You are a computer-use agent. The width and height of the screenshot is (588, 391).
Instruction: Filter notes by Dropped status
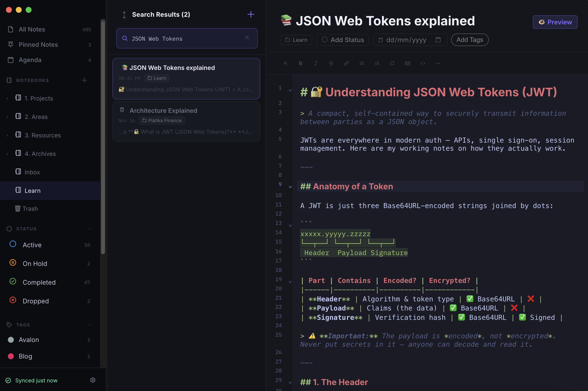[50, 301]
